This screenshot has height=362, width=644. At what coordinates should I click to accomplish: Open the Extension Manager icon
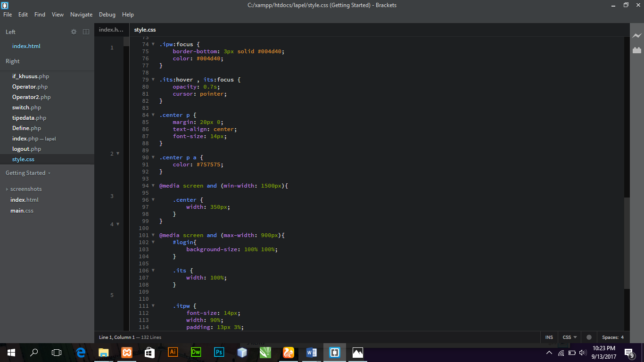click(637, 50)
